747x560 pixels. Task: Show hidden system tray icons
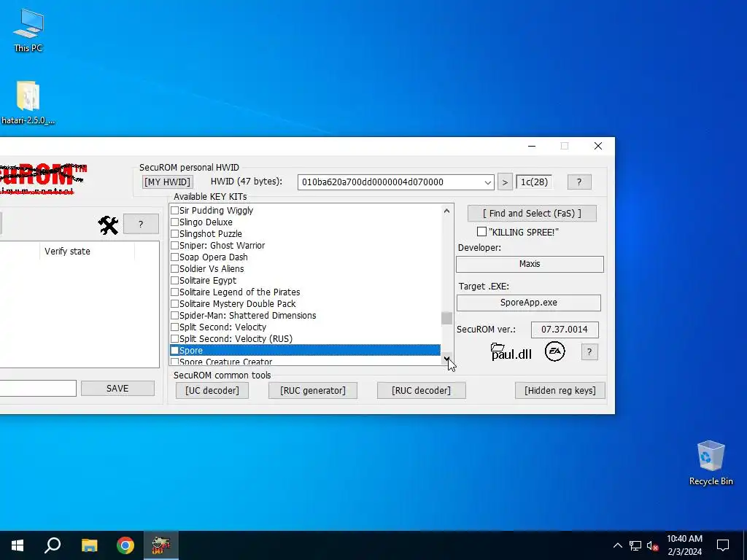617,545
